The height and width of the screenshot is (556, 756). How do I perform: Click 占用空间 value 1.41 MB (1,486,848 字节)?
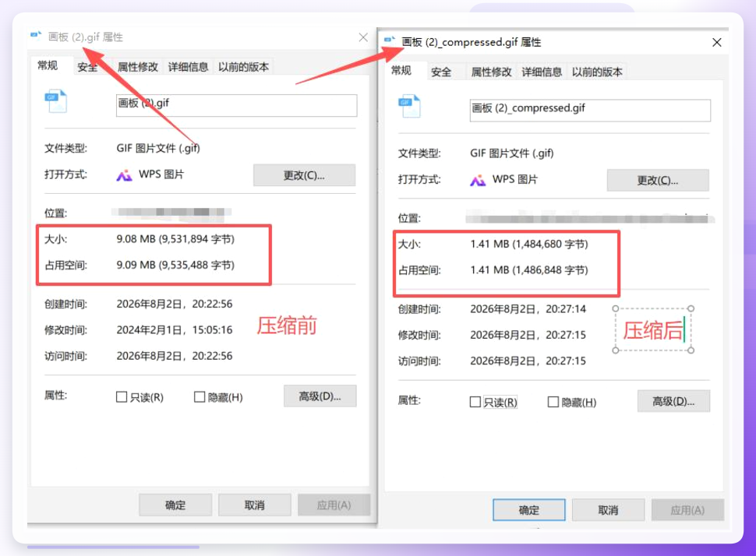click(529, 269)
